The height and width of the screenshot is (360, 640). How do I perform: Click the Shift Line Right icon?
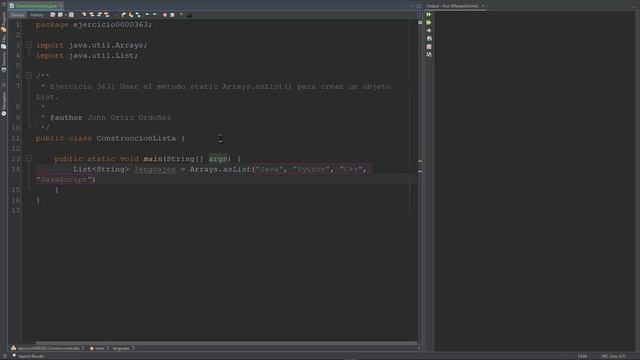[x=154, y=15]
